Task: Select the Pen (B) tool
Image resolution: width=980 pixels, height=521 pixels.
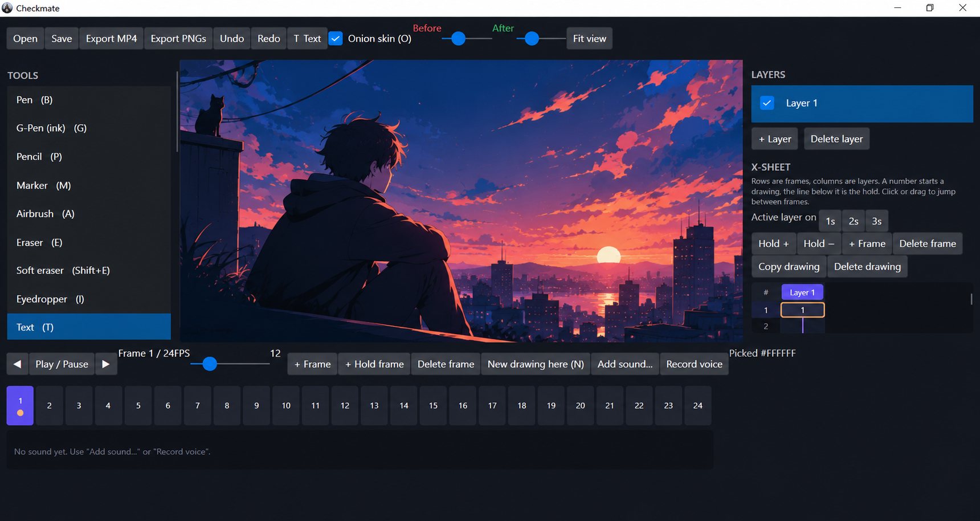Action: [89, 100]
